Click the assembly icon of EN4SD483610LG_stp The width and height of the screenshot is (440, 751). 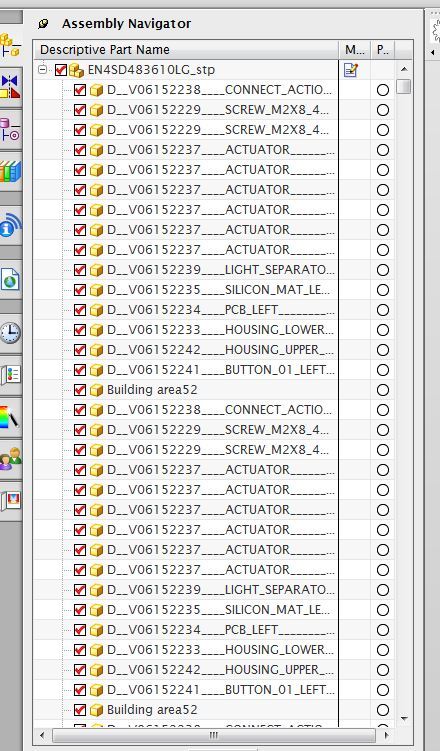(x=77, y=70)
